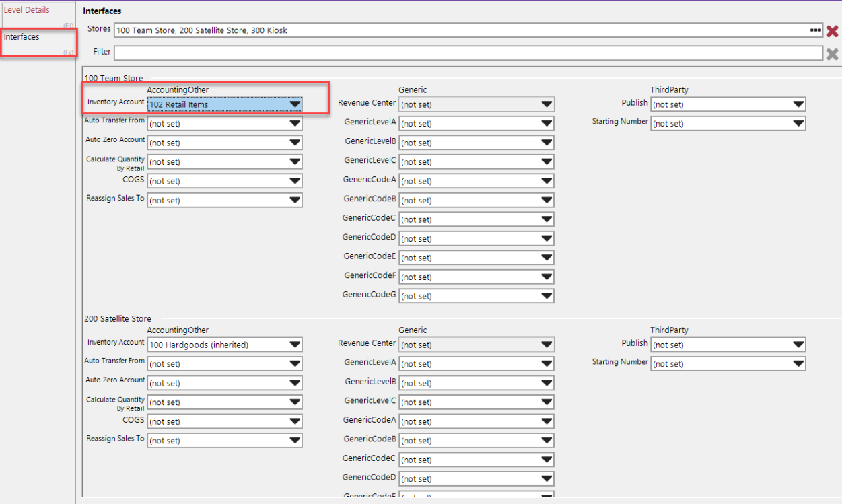This screenshot has height=504, width=842.
Task: Click ThirdParty header under 100 Team Store
Action: [x=669, y=90]
